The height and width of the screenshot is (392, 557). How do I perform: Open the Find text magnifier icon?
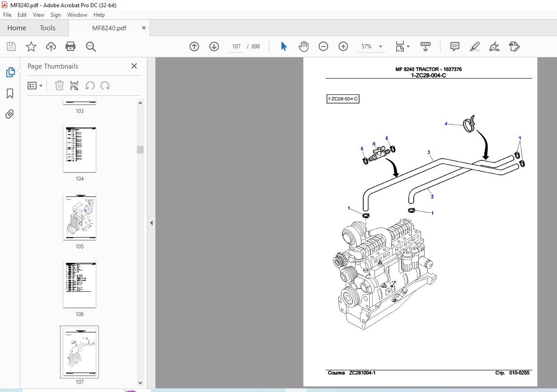point(91,47)
